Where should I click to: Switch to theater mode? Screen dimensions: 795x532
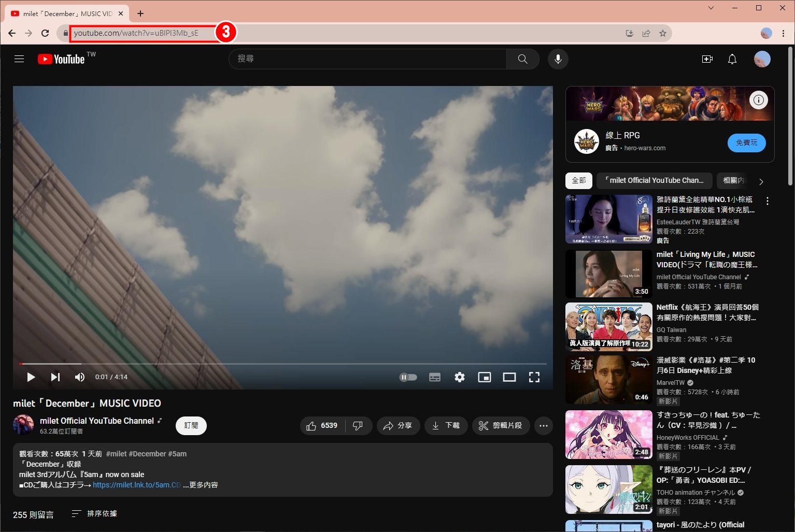click(509, 377)
